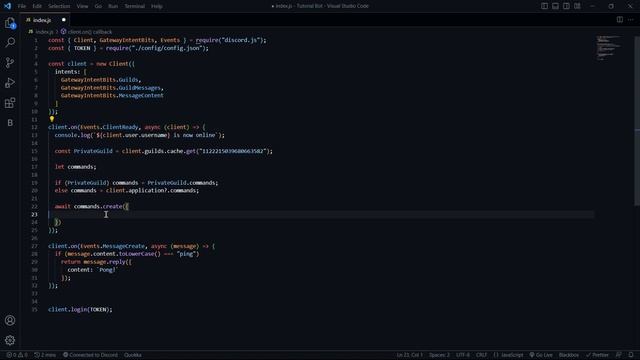Screen dimensions: 640x360
Task: Click the Quokka status bar item
Action: (133, 355)
